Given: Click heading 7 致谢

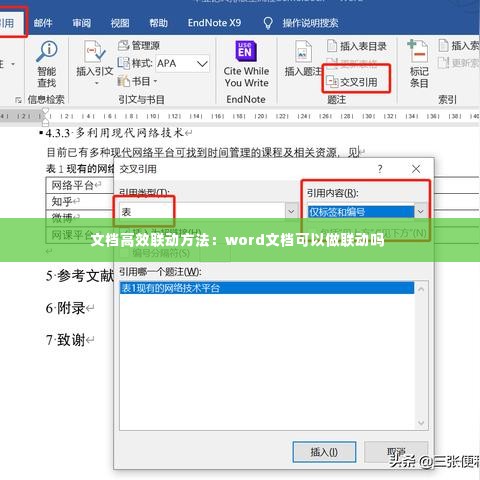Looking at the screenshot, I should pyautogui.click(x=66, y=340).
